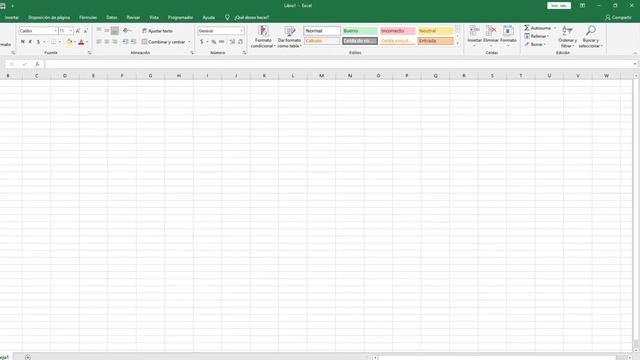Switch to the Revisar tab
The image size is (640, 360).
(x=133, y=18)
